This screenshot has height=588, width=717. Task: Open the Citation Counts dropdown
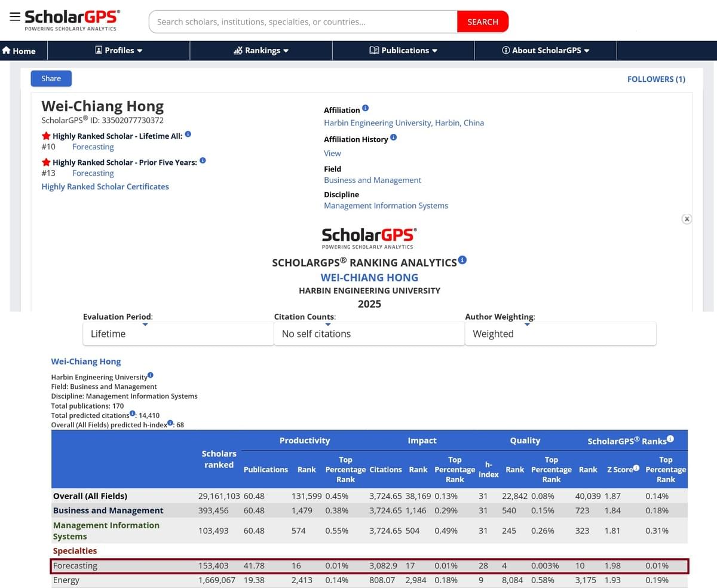click(x=369, y=333)
